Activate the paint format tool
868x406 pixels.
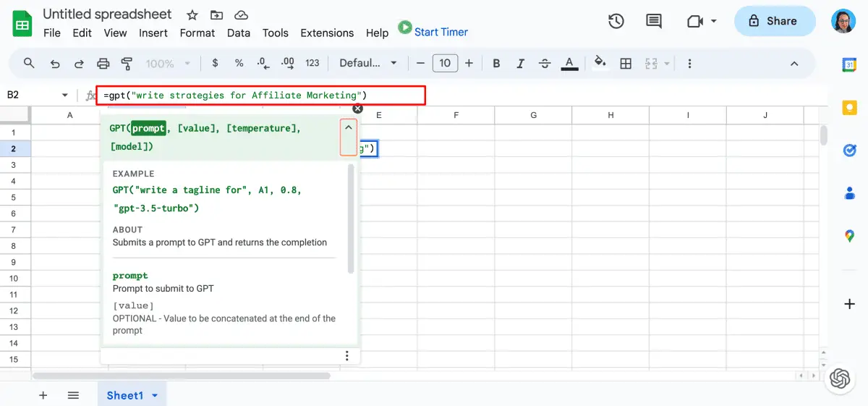(127, 63)
